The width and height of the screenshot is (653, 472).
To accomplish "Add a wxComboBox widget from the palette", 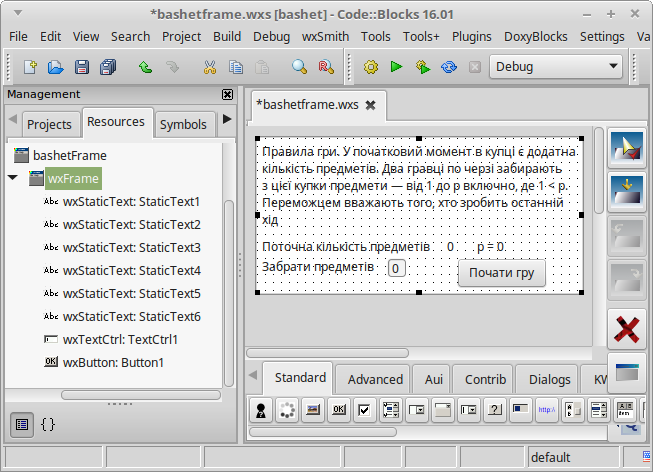I will (x=469, y=410).
